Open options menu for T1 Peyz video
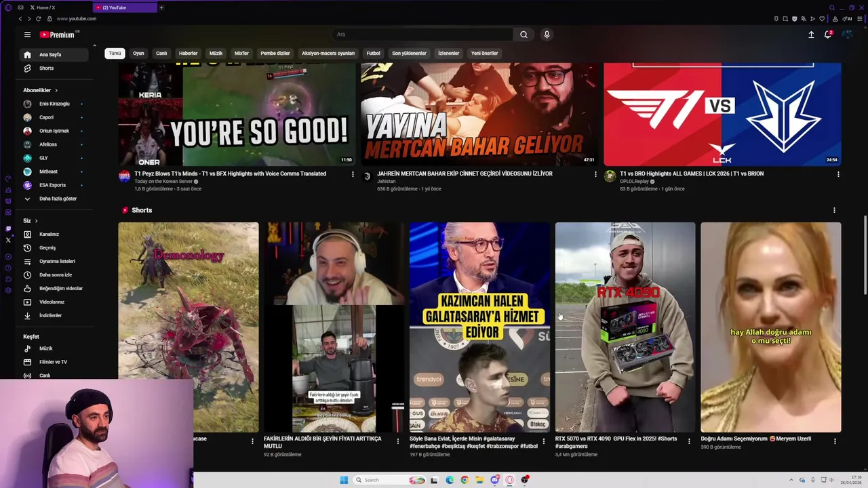Viewport: 868px width, 488px height. click(x=353, y=174)
